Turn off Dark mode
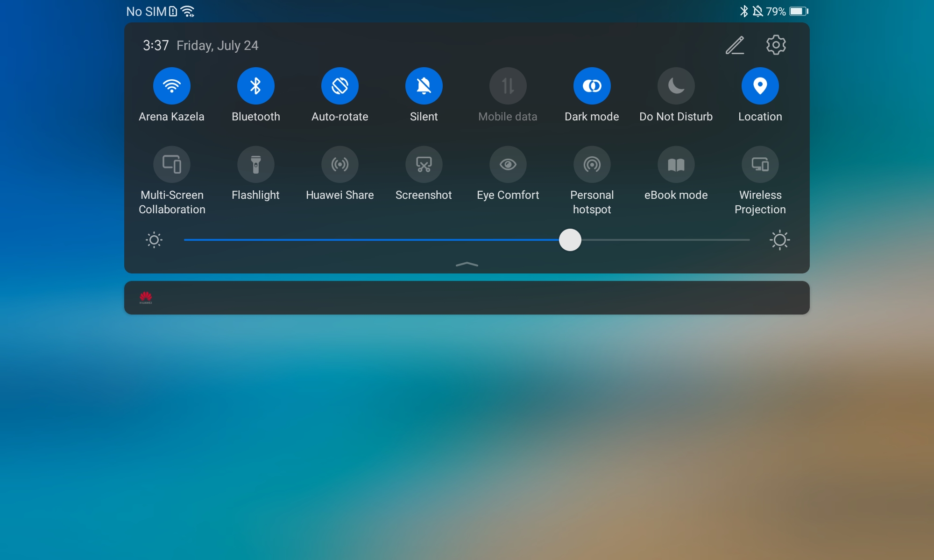Image resolution: width=934 pixels, height=560 pixels. coord(592,86)
